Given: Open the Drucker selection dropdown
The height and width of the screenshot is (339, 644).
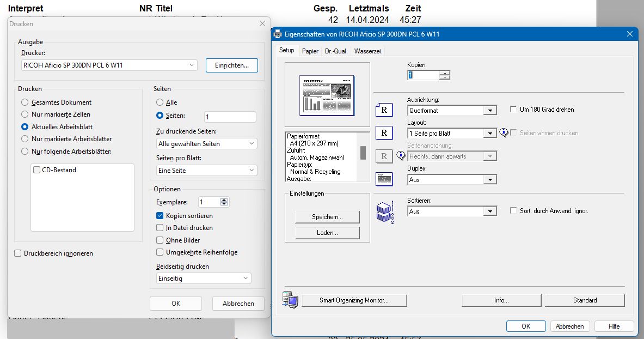Looking at the screenshot, I should pyautogui.click(x=109, y=65).
